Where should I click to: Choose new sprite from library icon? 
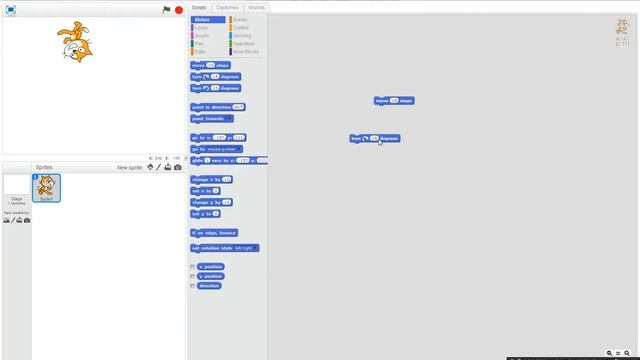pyautogui.click(x=151, y=167)
